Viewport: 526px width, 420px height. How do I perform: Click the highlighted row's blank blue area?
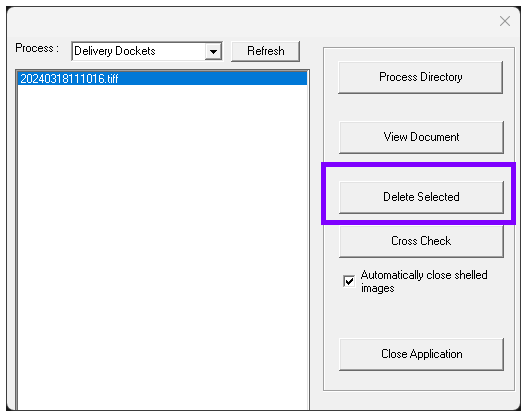(213, 79)
